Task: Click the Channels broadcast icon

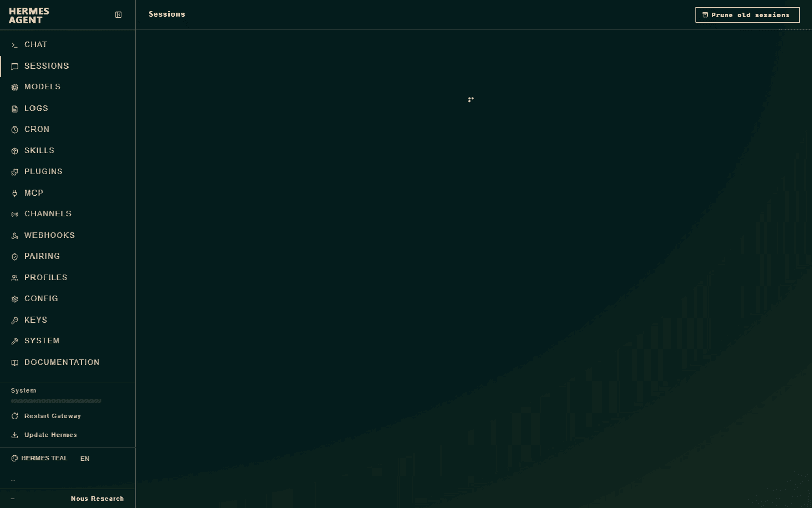Action: click(15, 214)
